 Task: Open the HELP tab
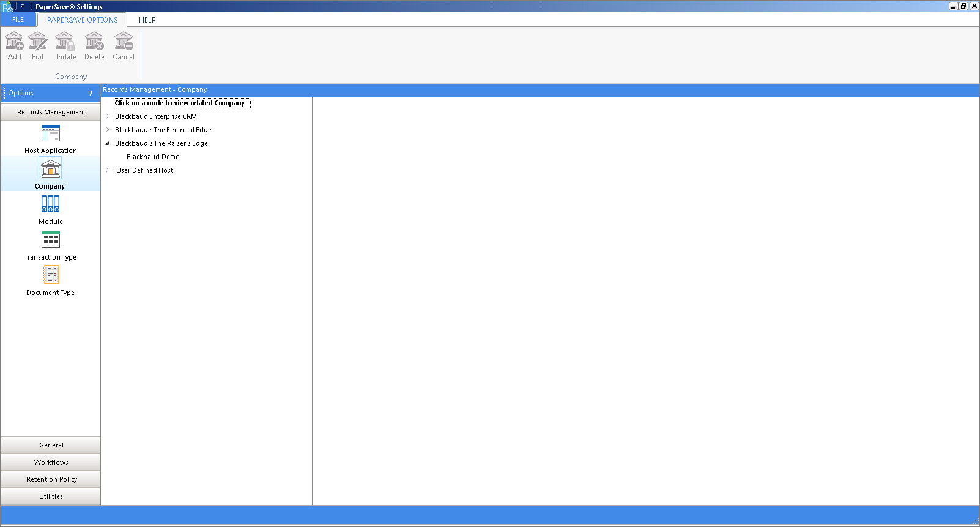147,20
